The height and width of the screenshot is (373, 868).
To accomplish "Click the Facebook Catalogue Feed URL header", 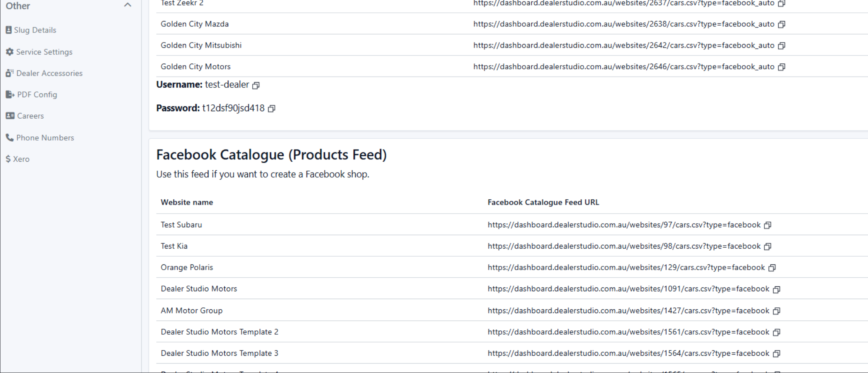I will (x=543, y=202).
